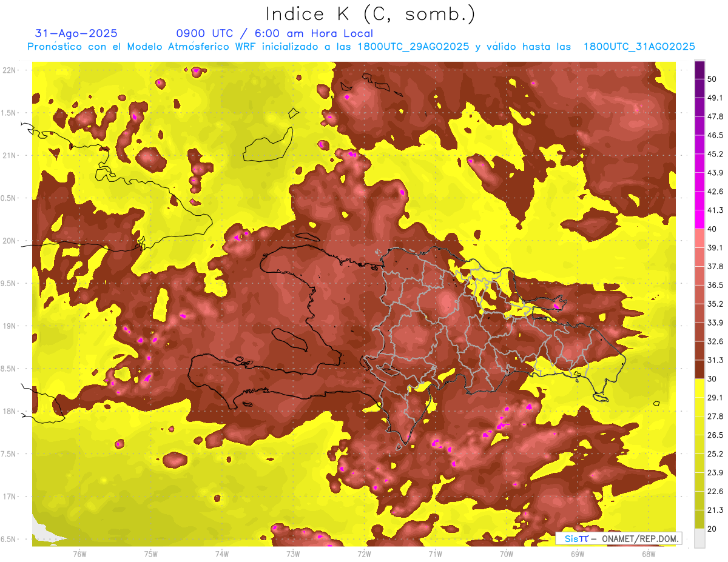Click longitude axis label "74W"
This screenshot has height=562, width=728.
tap(222, 554)
